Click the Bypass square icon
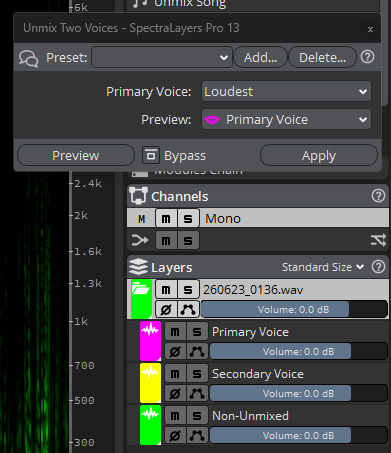 (151, 155)
